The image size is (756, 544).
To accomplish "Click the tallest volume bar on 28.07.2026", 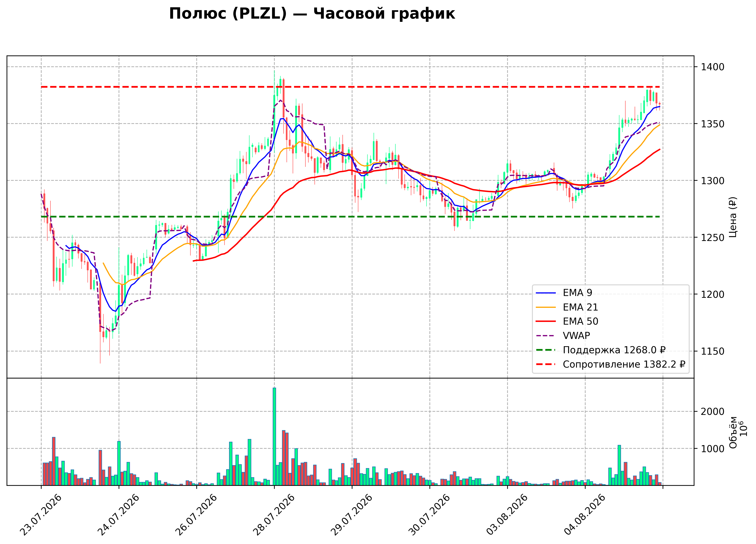I will [x=274, y=436].
